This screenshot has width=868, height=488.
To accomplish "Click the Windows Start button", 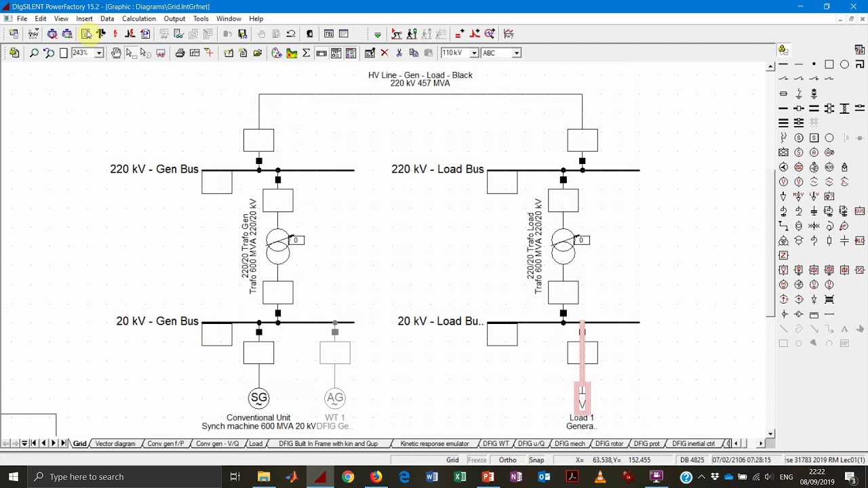I will coord(14,476).
